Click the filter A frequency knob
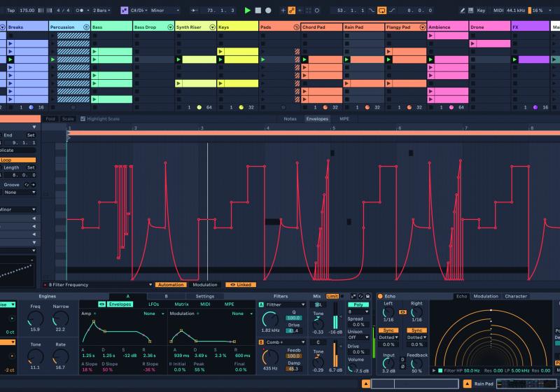Viewport: 560px width, 392px height. click(x=270, y=318)
